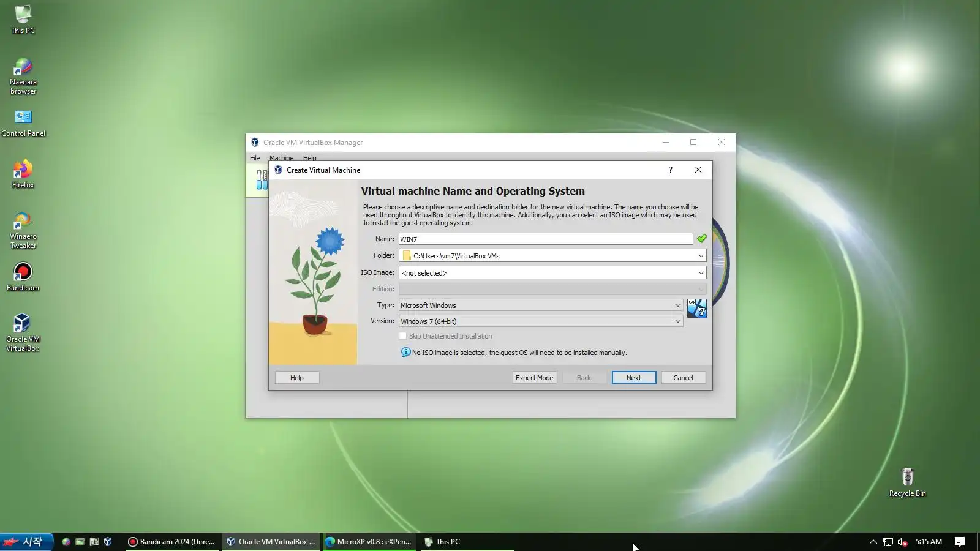This screenshot has width=980, height=551.
Task: Open the Machine menu in VirtualBox Manager
Action: click(x=281, y=158)
